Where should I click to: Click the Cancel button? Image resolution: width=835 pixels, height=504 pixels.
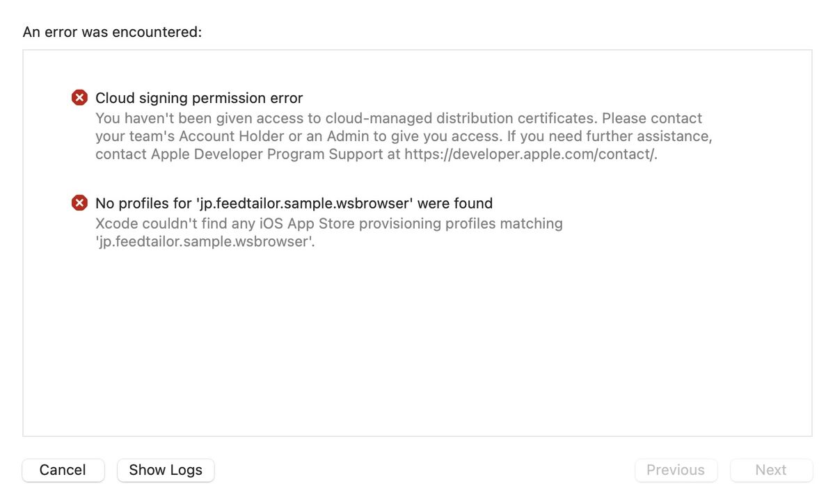tap(63, 470)
